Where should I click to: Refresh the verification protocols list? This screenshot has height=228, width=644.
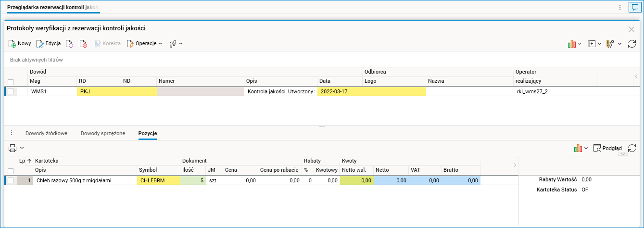tap(632, 44)
